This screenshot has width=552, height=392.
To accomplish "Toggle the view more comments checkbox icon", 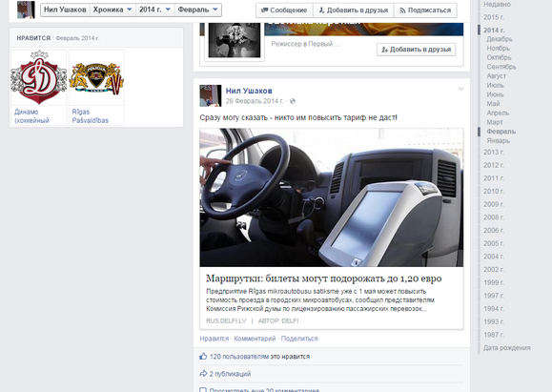I will [x=203, y=390].
